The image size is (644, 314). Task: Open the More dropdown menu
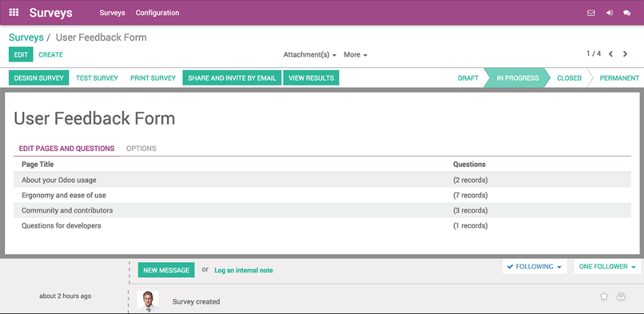point(355,55)
